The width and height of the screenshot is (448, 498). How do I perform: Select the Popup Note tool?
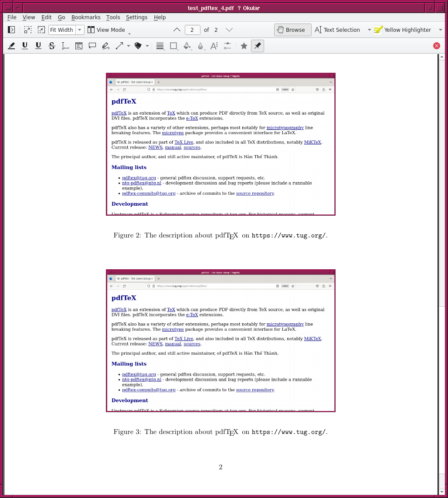pos(92,46)
